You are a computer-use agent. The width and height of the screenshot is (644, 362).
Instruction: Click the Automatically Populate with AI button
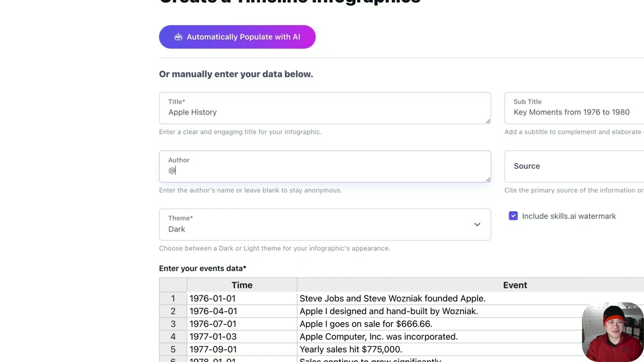coord(237,37)
